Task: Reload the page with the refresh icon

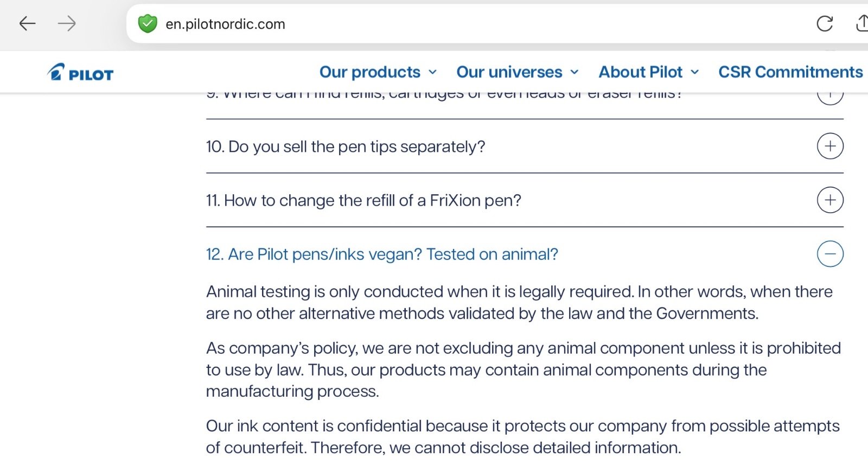Action: (825, 23)
